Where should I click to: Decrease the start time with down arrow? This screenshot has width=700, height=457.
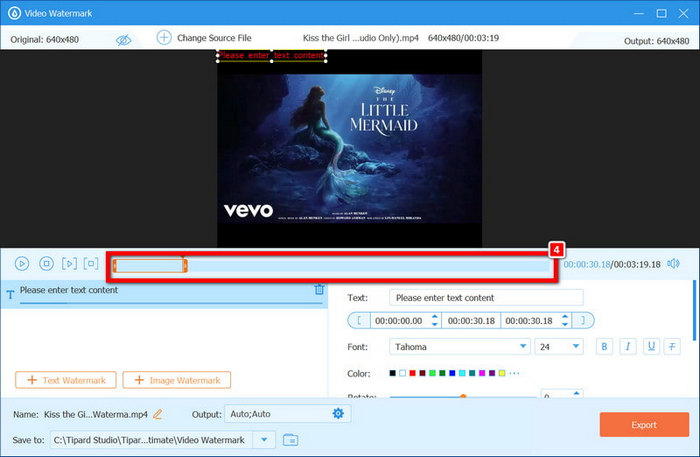click(x=435, y=324)
